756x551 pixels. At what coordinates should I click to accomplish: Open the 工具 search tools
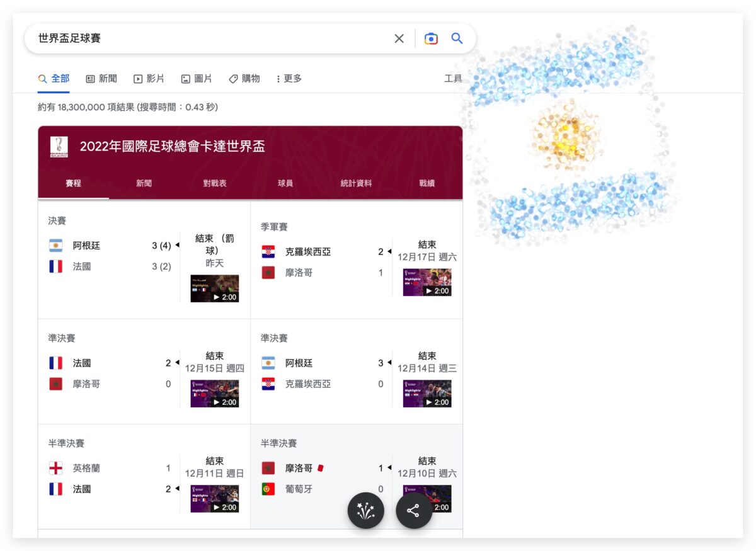pos(453,79)
